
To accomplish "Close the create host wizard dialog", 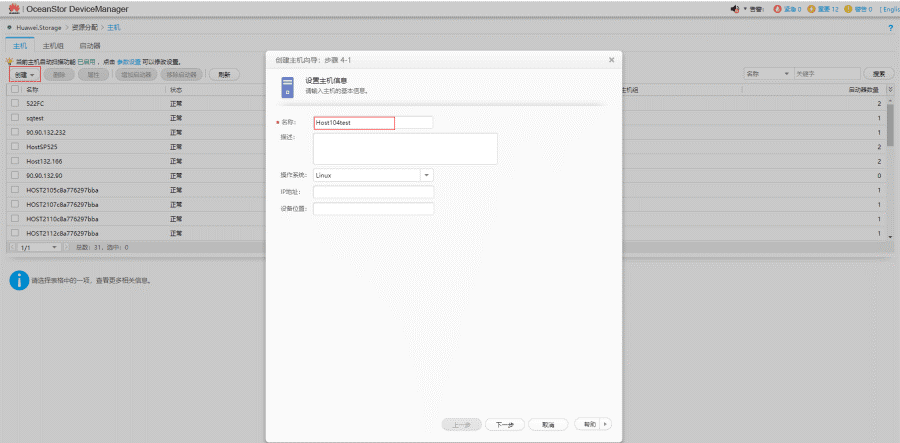I will (611, 60).
